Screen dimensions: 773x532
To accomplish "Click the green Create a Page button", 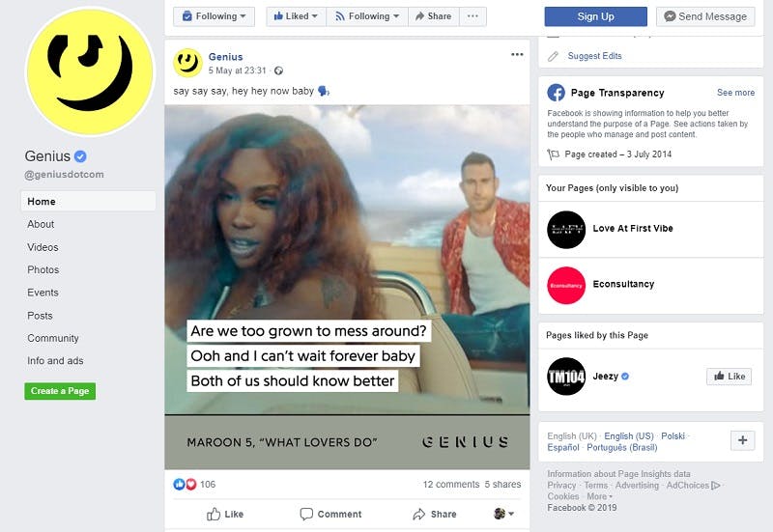I will (x=60, y=391).
